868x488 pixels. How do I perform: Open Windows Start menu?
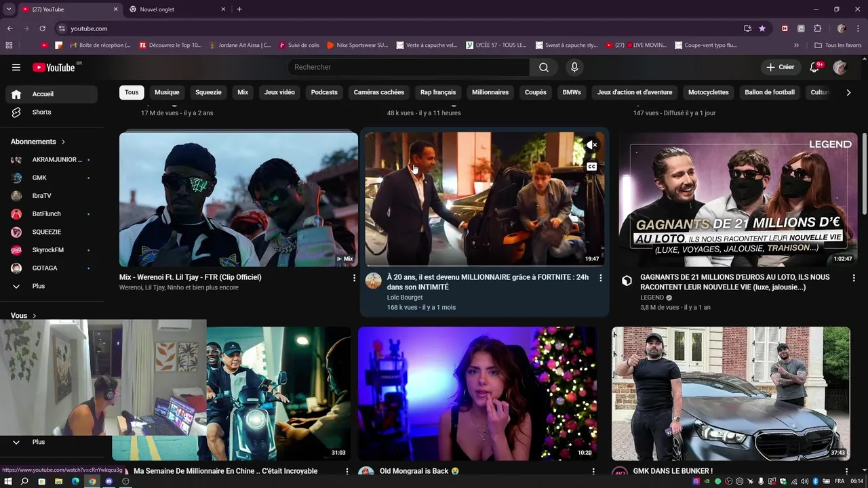[x=8, y=481]
